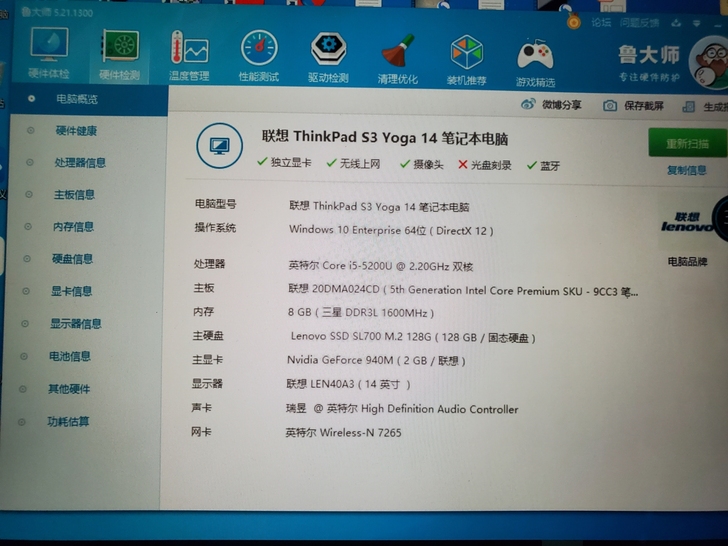Click the 电脑品牌 label under the logo
The height and width of the screenshot is (546, 728).
(x=687, y=262)
